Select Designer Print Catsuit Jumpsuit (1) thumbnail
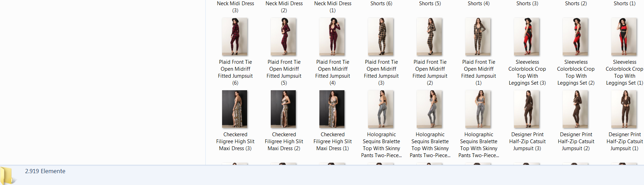Screen dimensions: 644x185 (x=625, y=109)
